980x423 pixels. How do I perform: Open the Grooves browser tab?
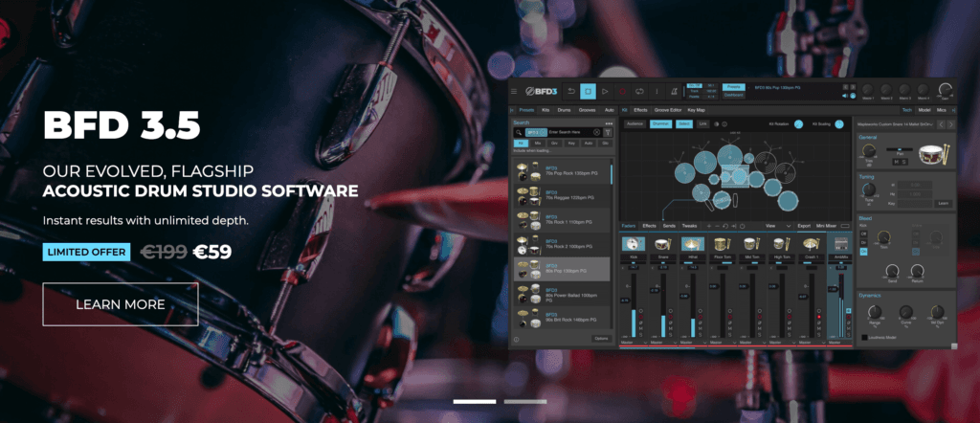pos(587,110)
